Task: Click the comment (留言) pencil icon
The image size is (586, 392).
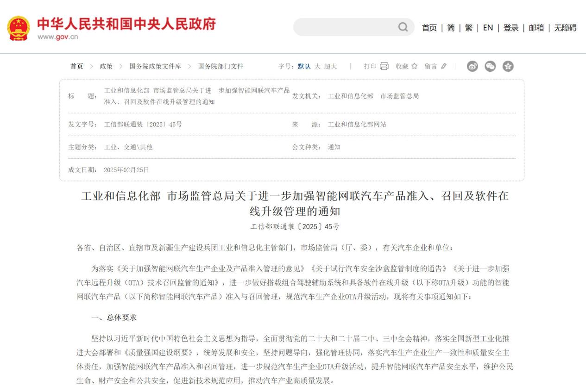Action: 444,66
